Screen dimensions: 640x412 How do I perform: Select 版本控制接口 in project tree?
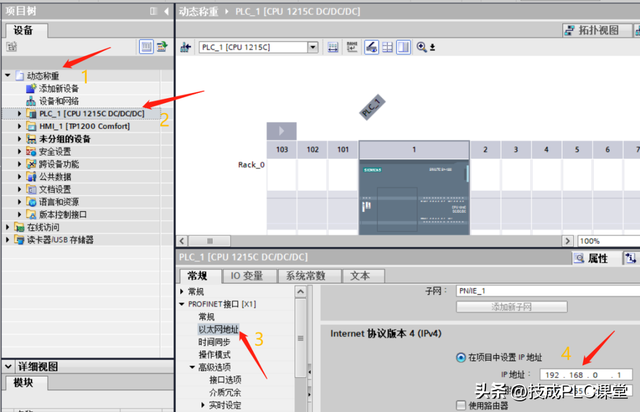[x=62, y=214]
